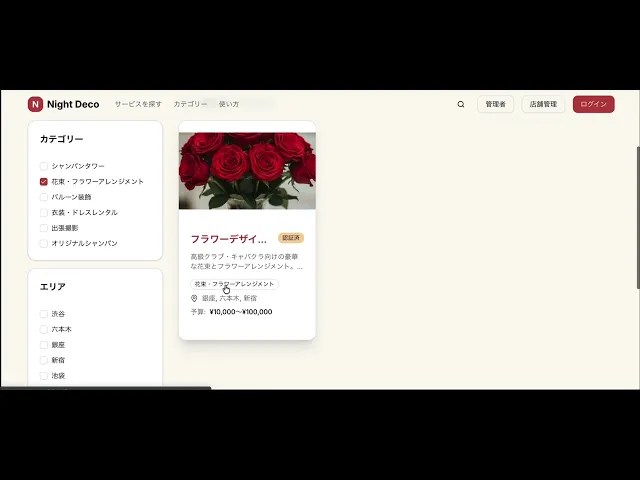Click the エリア sidebar heading
This screenshot has height=480, width=640.
pyautogui.click(x=53, y=287)
